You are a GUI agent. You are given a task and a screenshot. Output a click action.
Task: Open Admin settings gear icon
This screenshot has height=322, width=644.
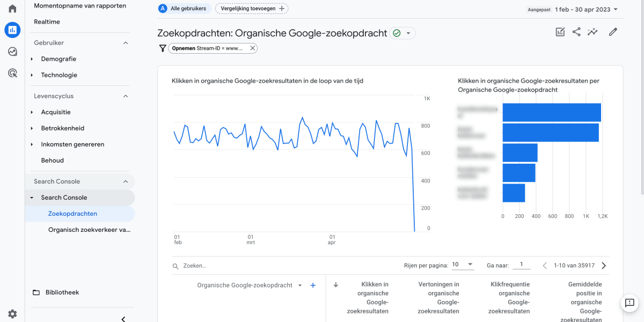point(12,314)
